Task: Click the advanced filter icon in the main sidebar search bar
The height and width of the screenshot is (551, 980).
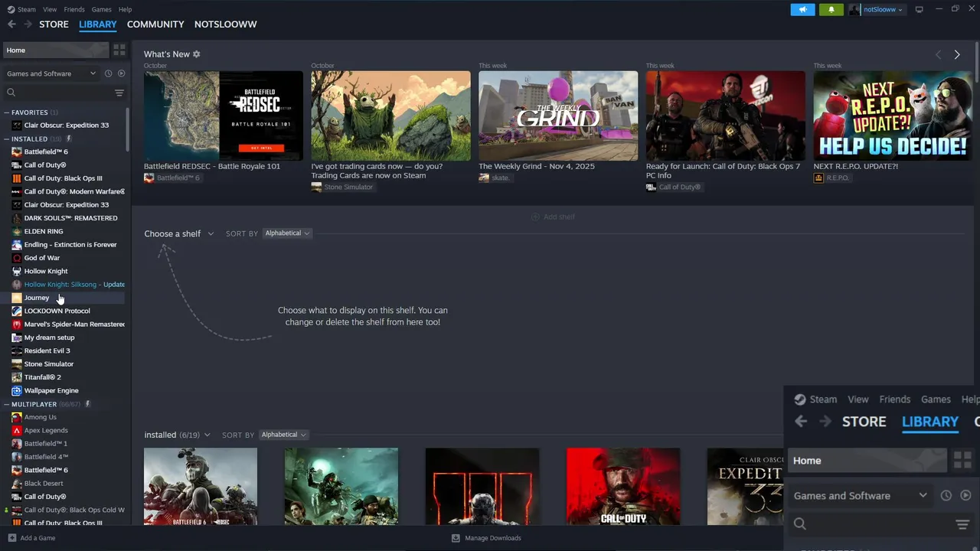Action: (119, 93)
